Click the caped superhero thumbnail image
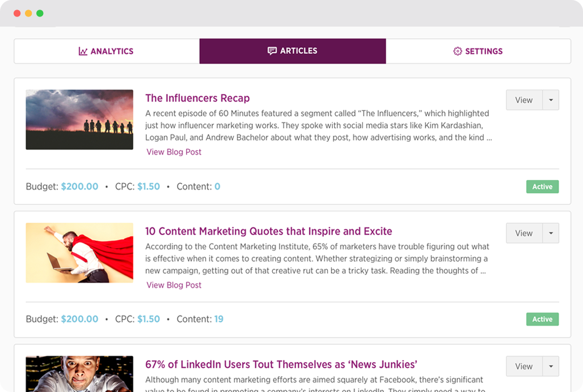This screenshot has height=392, width=583. point(79,253)
